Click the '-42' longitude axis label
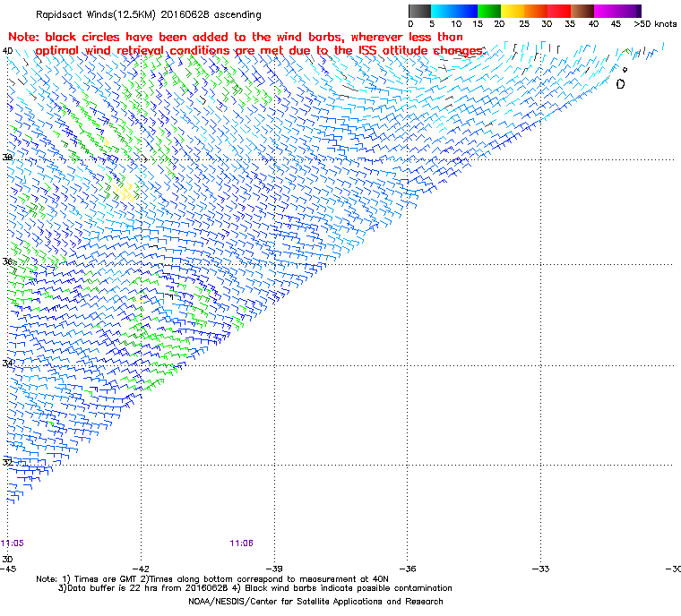This screenshot has width=681, height=616. tap(141, 569)
